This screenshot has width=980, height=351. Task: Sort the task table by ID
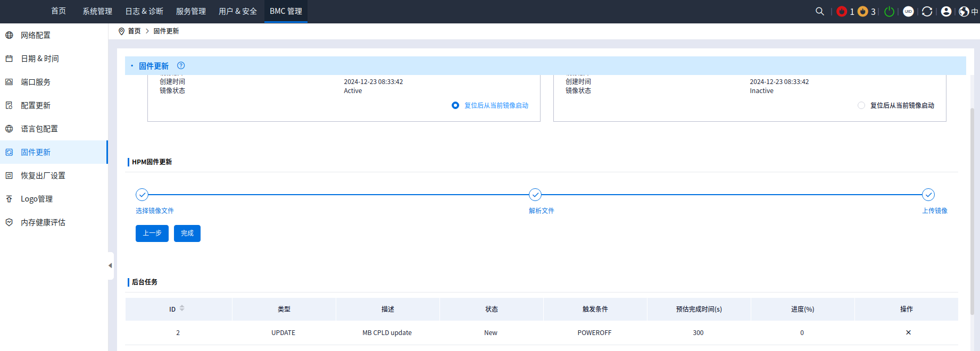(x=182, y=308)
